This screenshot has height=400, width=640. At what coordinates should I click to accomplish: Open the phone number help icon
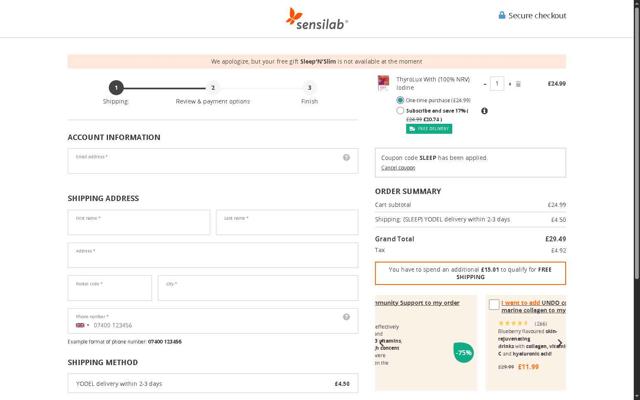click(x=346, y=317)
